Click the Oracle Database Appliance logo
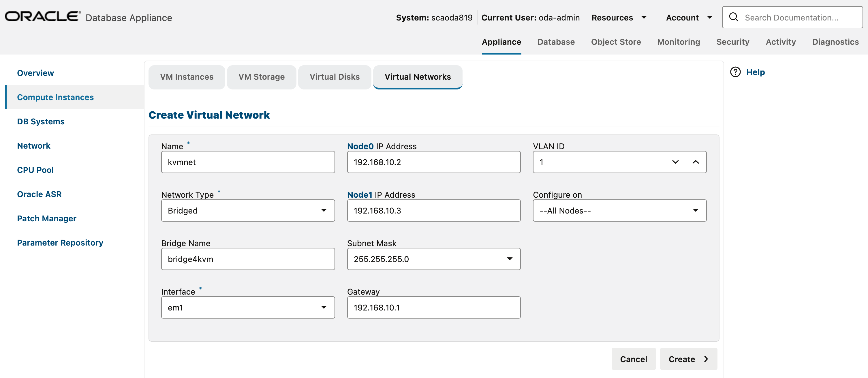This screenshot has height=378, width=868. [x=41, y=16]
